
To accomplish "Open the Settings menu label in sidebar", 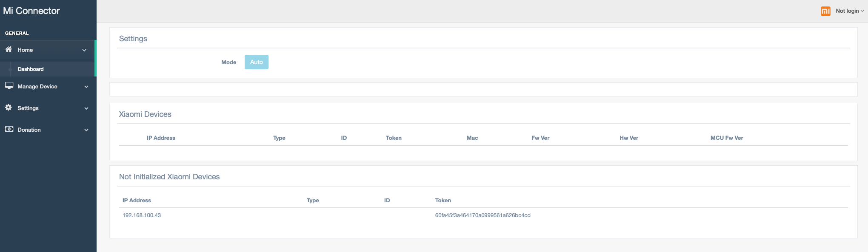I will [x=28, y=108].
